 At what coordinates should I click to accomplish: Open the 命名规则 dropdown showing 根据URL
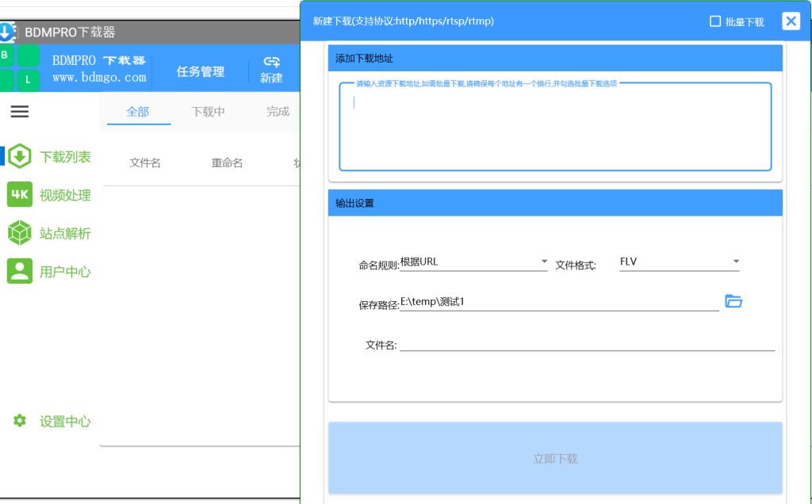pos(473,262)
